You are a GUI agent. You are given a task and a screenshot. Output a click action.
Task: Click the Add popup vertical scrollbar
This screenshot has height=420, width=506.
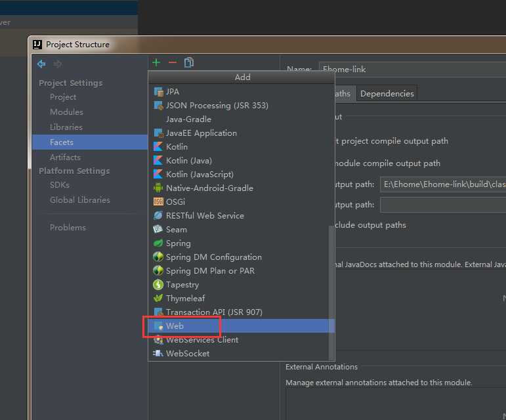(x=331, y=292)
